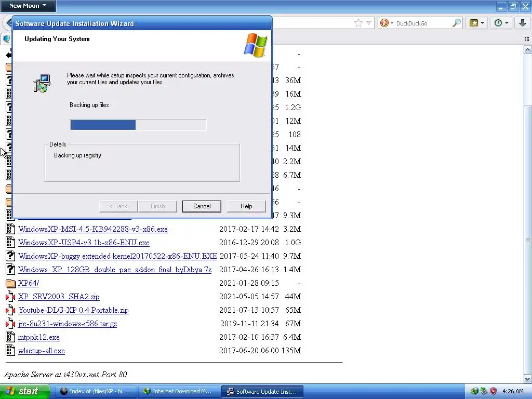Click binary icon beside mtppk12.exe
The image size is (532, 399).
tap(10, 337)
